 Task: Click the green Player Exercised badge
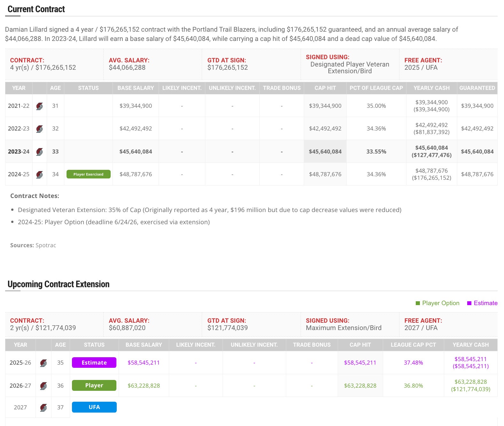click(88, 174)
